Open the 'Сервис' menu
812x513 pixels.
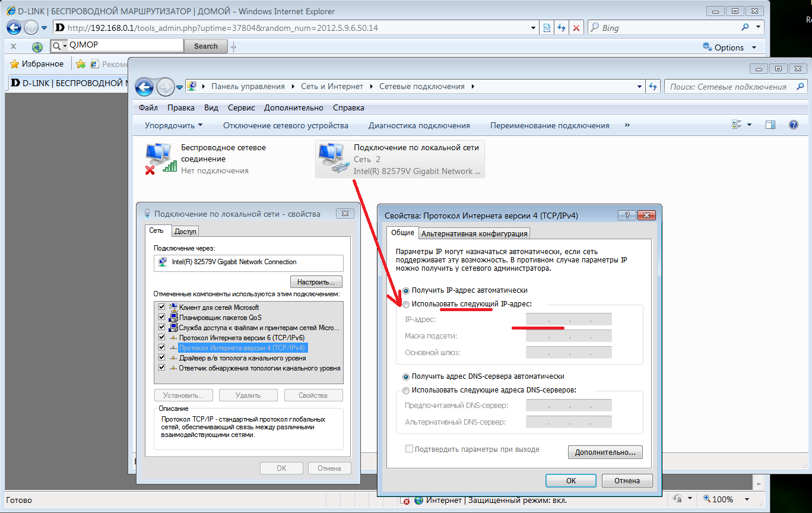coord(241,107)
